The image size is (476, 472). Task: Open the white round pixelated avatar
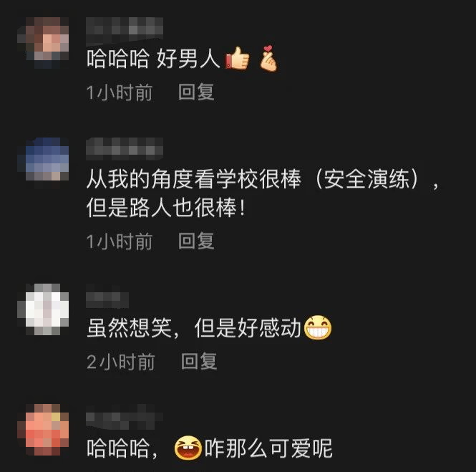pos(43,309)
